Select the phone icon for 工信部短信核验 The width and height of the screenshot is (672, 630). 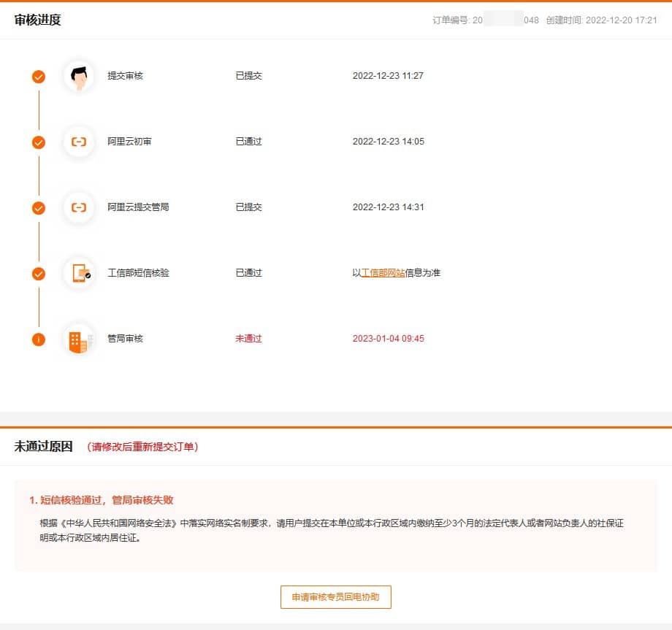point(79,273)
